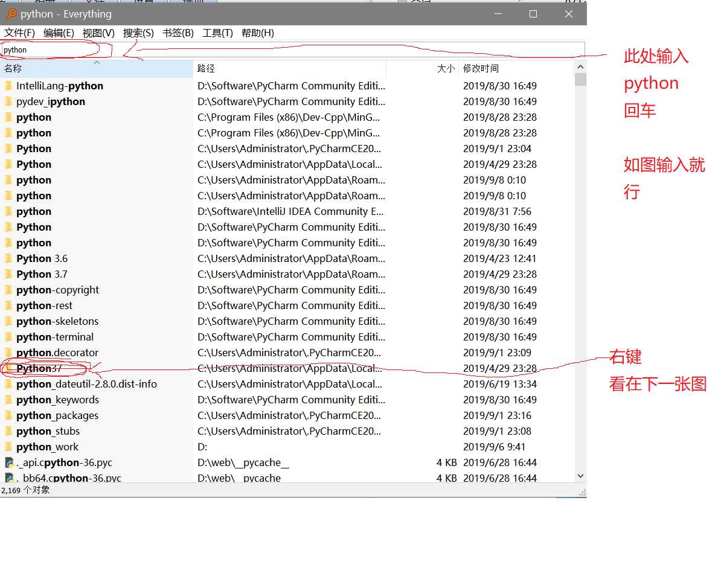724x588 pixels.
Task: Select the python-rest row name
Action: coord(44,305)
